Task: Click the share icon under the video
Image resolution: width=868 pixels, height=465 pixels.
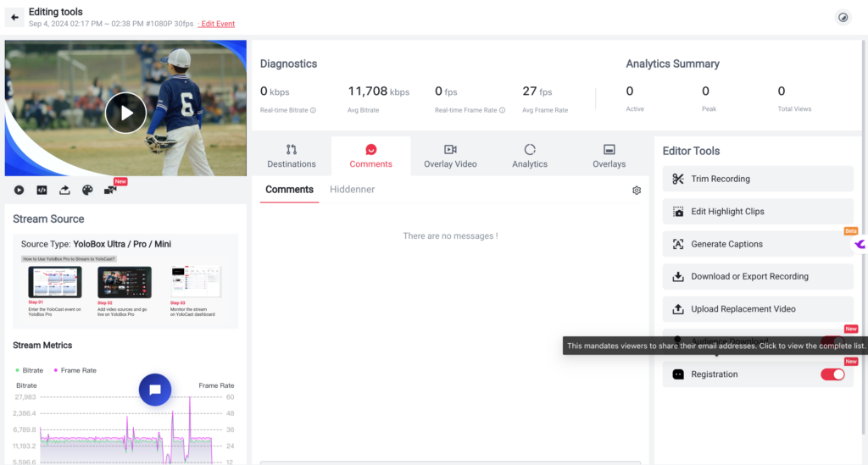Action: coord(64,190)
